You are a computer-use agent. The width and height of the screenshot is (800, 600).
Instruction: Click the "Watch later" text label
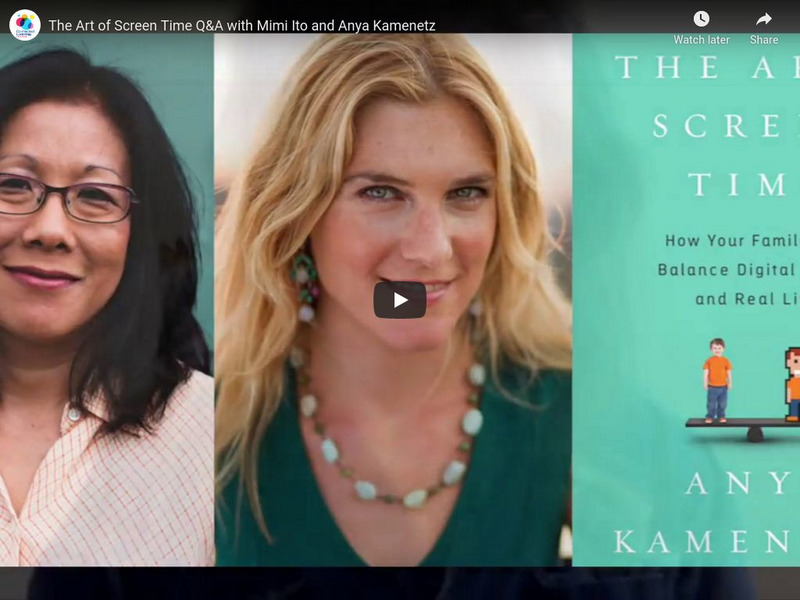tap(701, 40)
